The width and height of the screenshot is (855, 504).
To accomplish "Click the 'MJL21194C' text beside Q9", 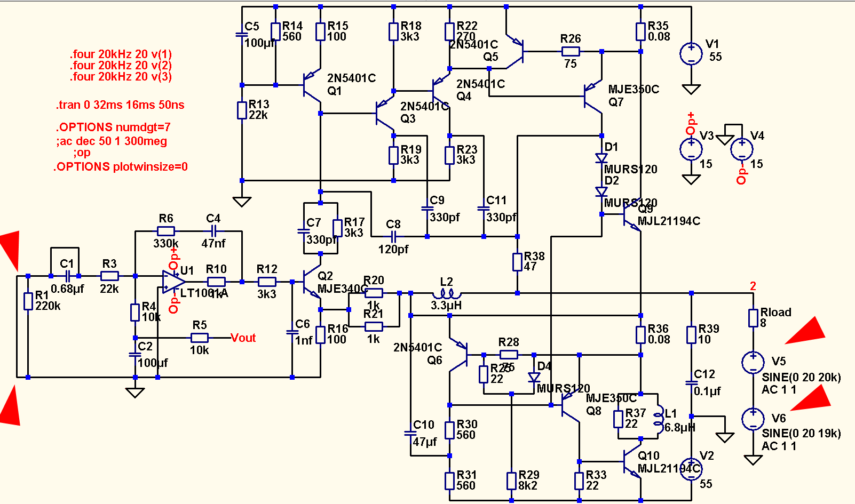I will tap(669, 221).
